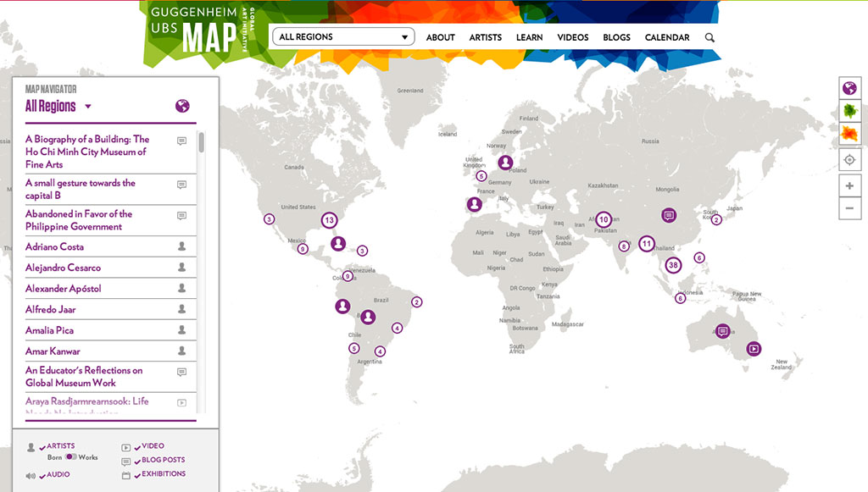Open A Biography of a Building link
Screen dimensions: 868x492
[87, 152]
